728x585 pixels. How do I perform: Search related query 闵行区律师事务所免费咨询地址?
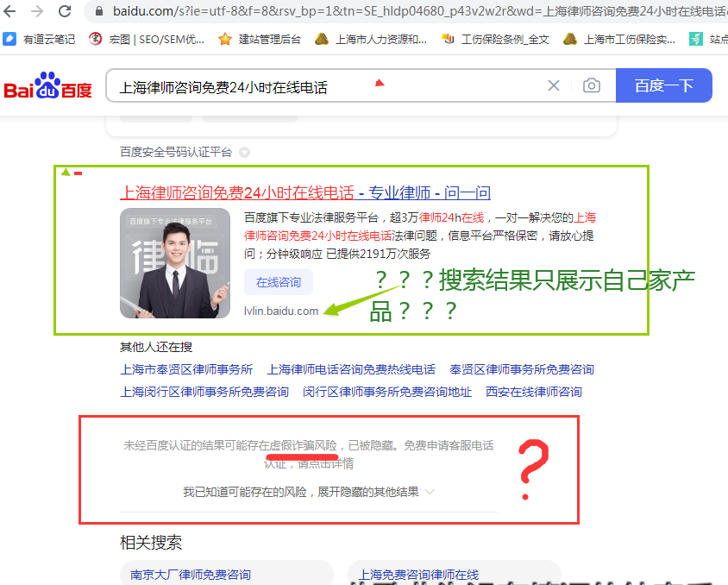387,392
